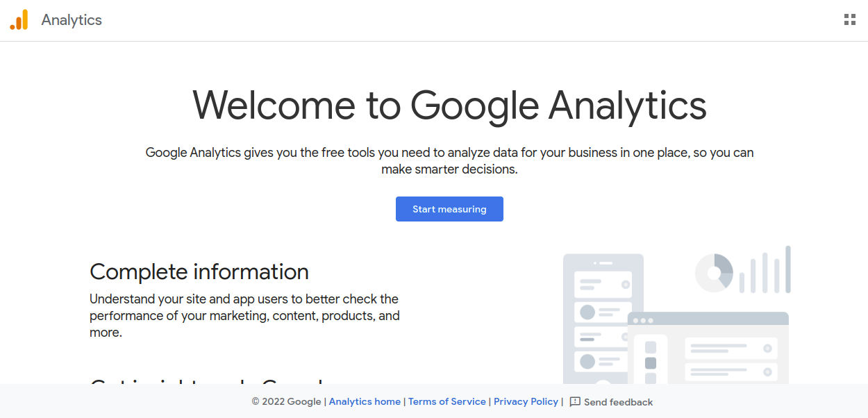
Task: Click the © 2022 Google footer text
Action: click(x=286, y=401)
